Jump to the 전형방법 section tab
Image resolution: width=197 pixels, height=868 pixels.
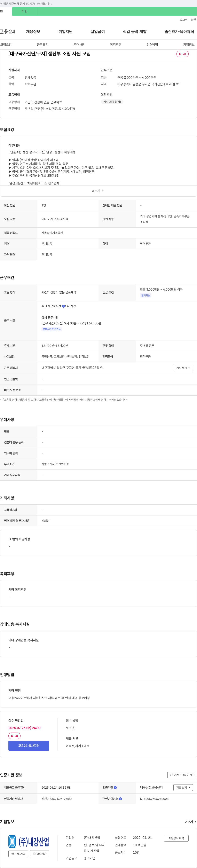[152, 45]
